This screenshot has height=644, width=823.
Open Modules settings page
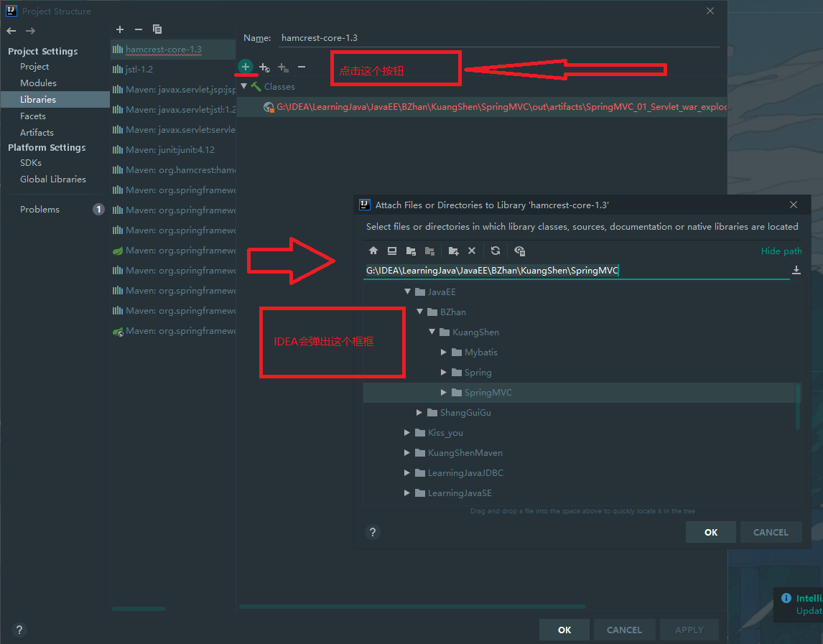click(38, 83)
